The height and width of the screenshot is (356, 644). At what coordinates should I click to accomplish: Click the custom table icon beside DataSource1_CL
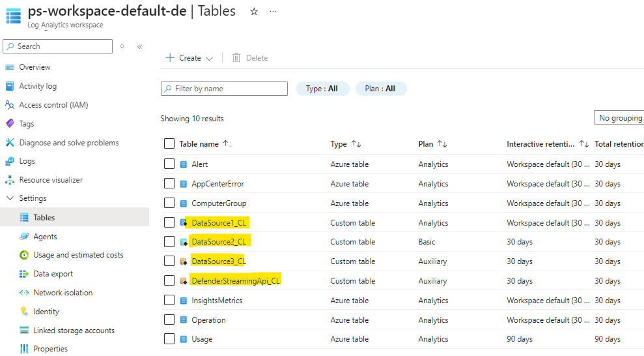(x=184, y=223)
